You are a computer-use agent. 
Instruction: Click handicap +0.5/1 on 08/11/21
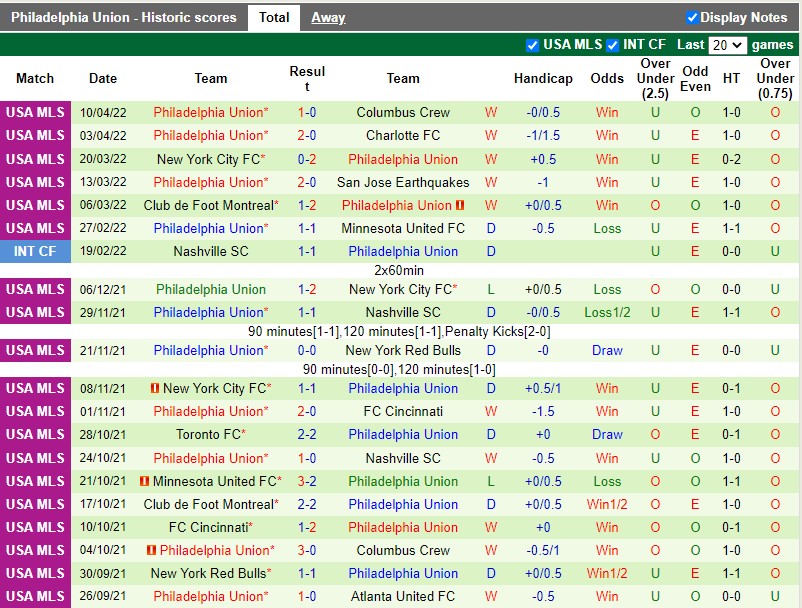point(543,389)
